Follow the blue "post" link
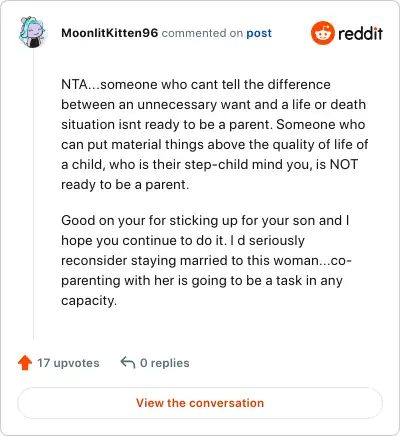400x436 pixels. (x=259, y=33)
